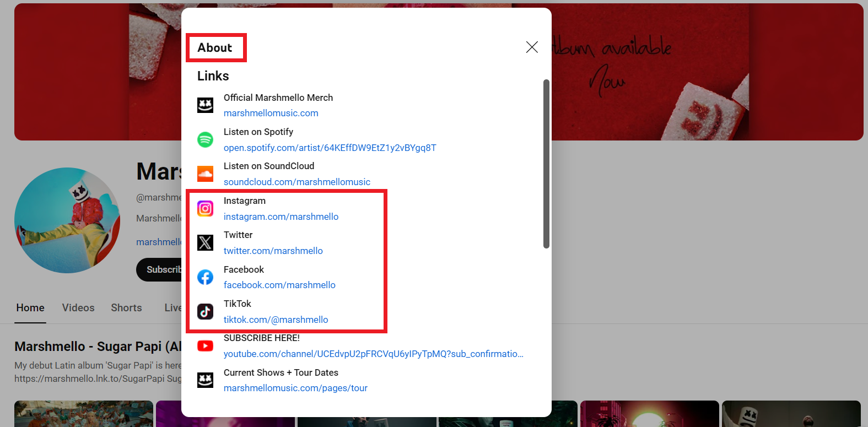Switch to the Shorts channel tab

coord(126,308)
